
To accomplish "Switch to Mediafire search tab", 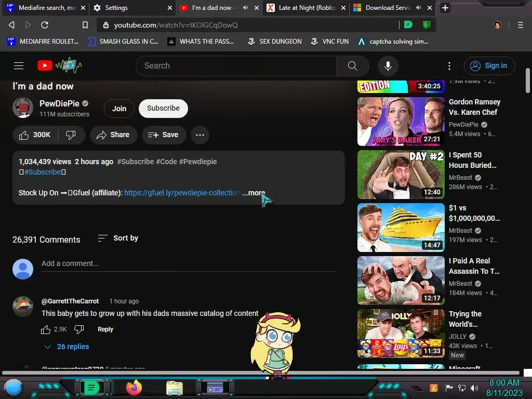I will click(x=46, y=7).
